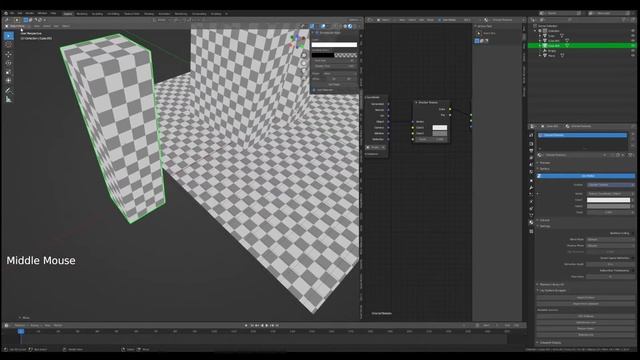Expand the Volume panel section

(544, 220)
